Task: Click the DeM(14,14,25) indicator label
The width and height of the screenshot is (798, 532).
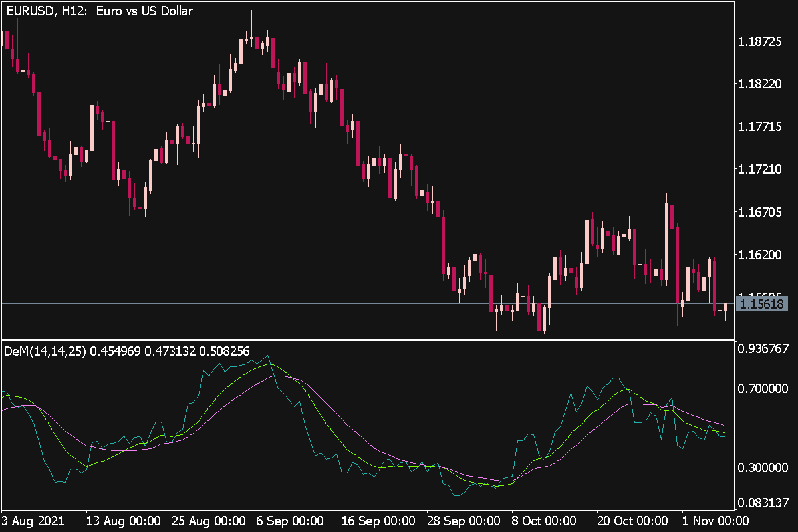Action: tap(127, 351)
